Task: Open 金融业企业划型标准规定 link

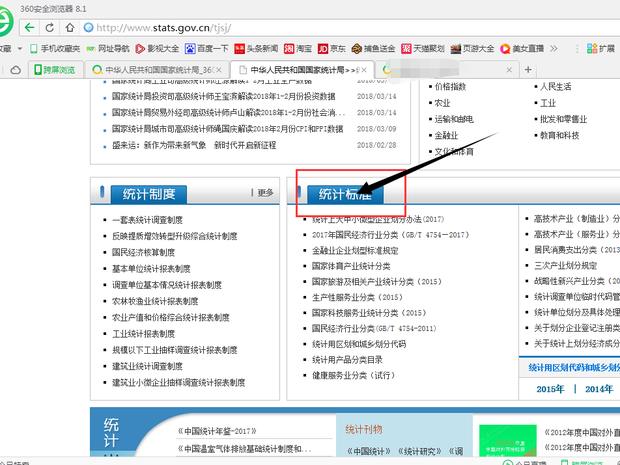Action: pyautogui.click(x=355, y=251)
